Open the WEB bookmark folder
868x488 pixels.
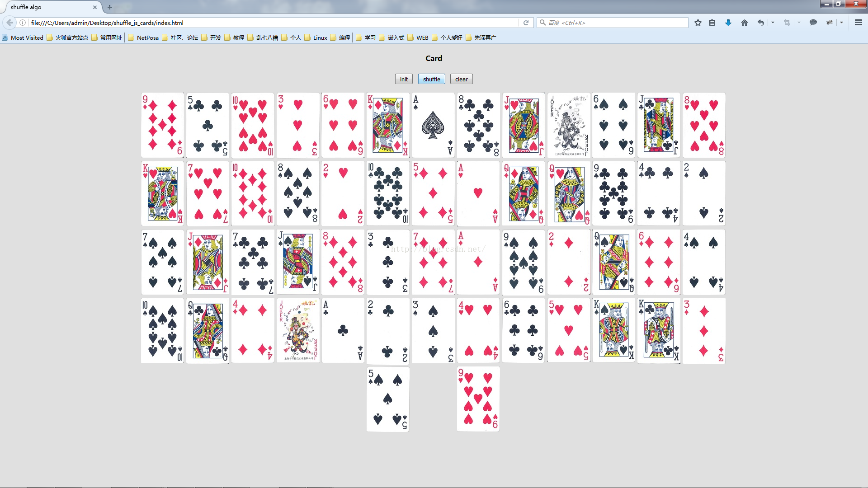click(x=418, y=38)
